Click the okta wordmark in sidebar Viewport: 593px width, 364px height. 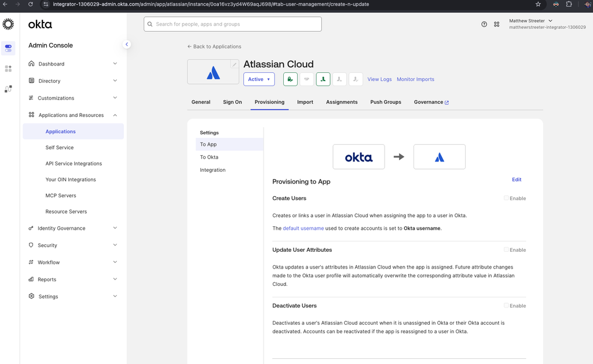point(40,24)
